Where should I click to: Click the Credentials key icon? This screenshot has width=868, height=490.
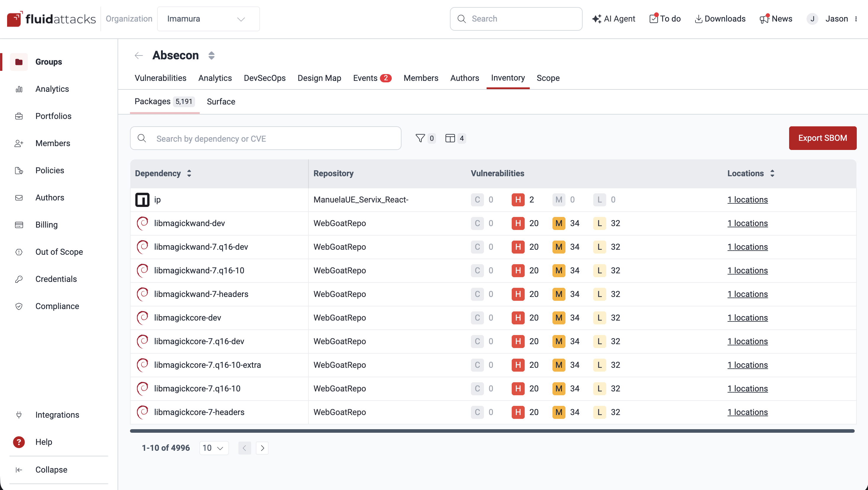tap(19, 279)
